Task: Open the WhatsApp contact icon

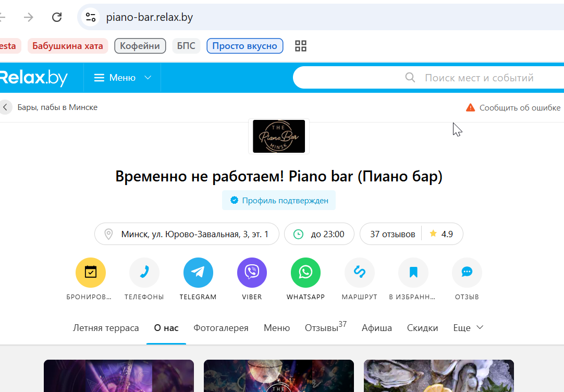Action: (x=306, y=272)
